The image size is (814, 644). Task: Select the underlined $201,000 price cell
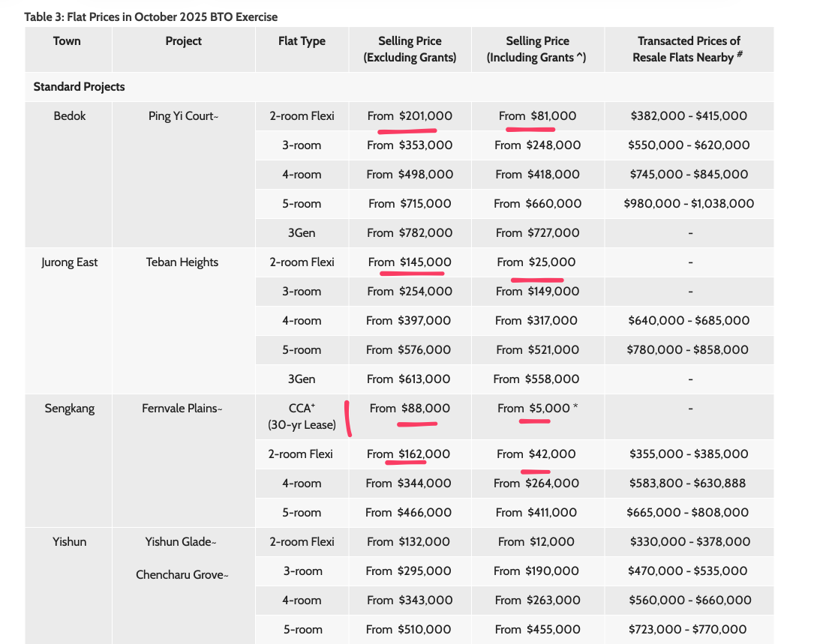coord(410,116)
